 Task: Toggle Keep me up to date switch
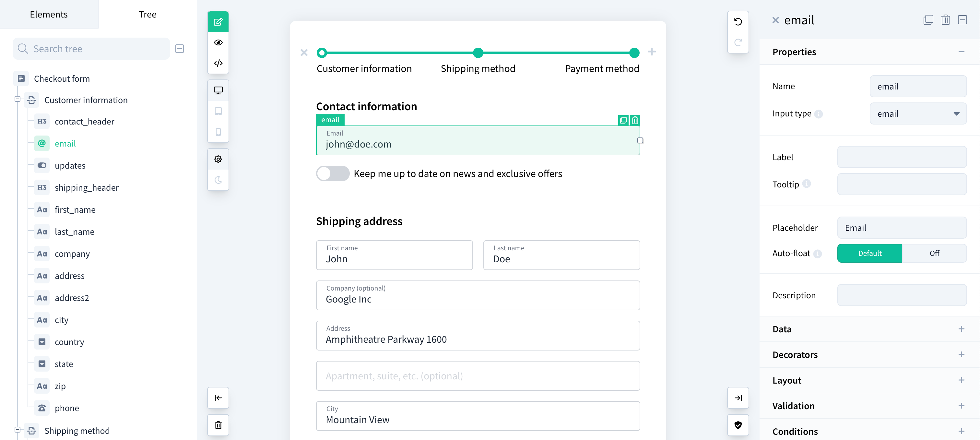[x=333, y=173]
